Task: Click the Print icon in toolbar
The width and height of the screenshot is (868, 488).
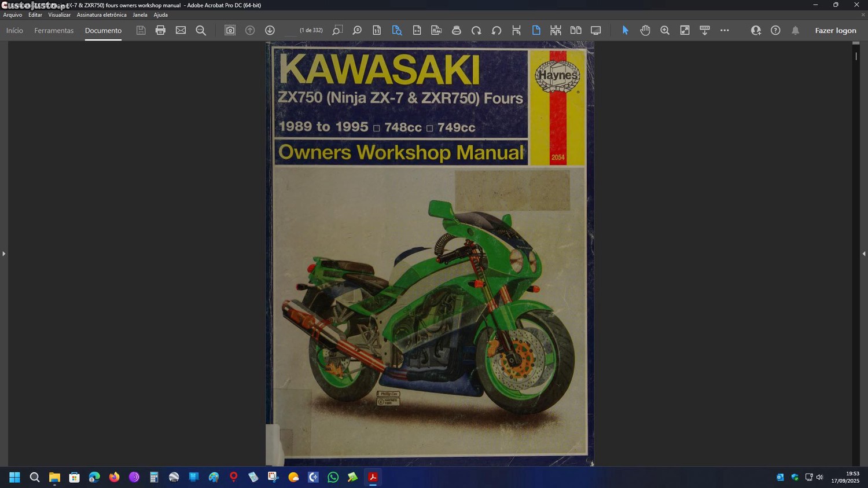Action: click(160, 30)
